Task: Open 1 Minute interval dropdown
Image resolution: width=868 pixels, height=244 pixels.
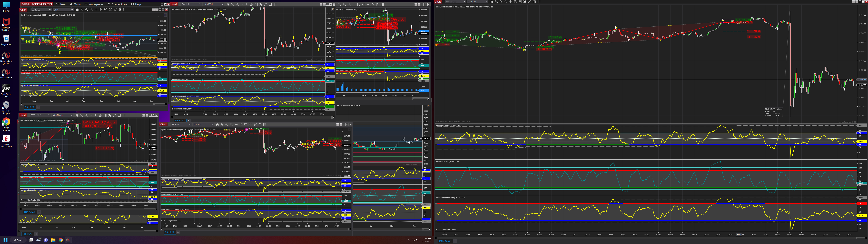Action: [x=486, y=2]
